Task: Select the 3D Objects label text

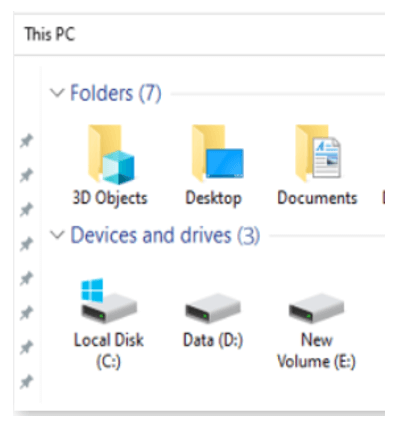Action: (x=110, y=198)
